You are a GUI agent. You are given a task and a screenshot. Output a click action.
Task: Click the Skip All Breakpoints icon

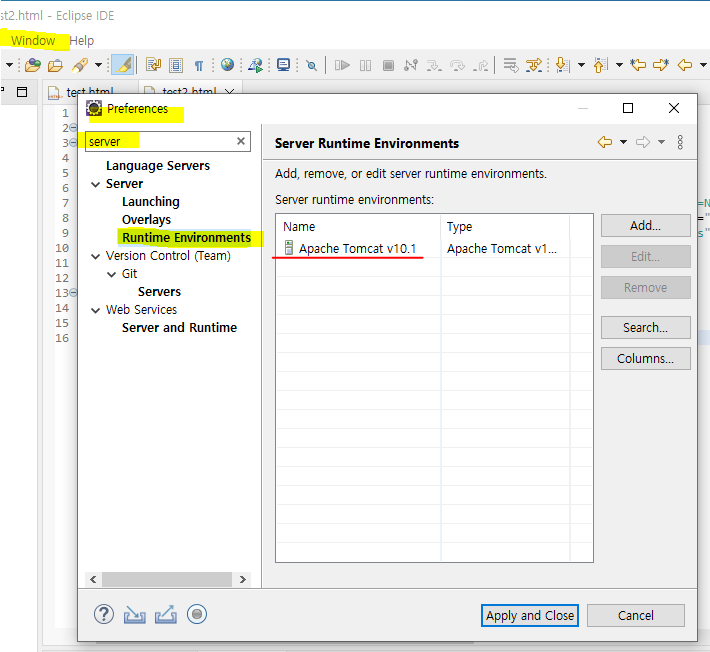click(312, 66)
